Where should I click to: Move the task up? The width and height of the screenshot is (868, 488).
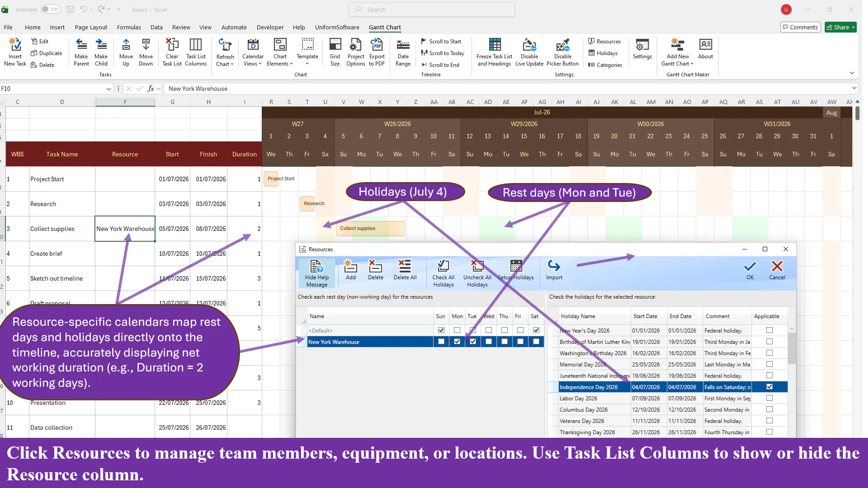[126, 52]
